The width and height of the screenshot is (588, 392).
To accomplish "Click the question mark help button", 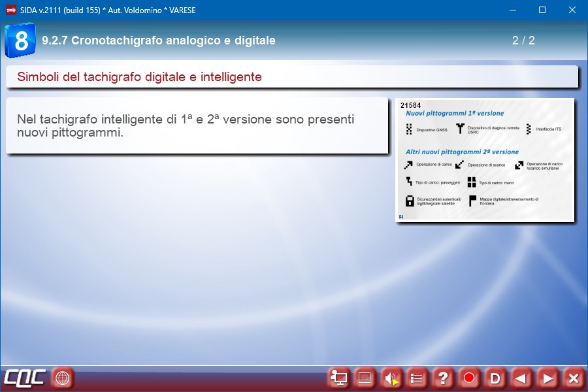I will [443, 378].
